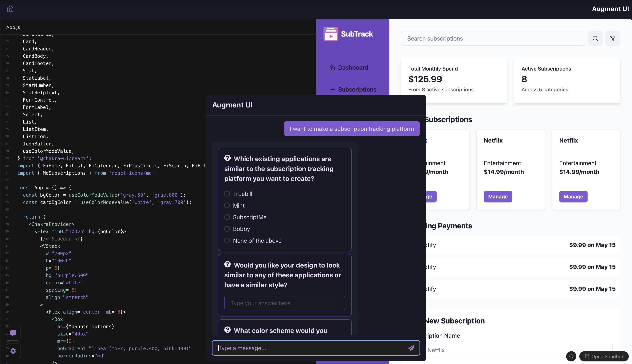Select the Bobby radio option

[x=227, y=229]
